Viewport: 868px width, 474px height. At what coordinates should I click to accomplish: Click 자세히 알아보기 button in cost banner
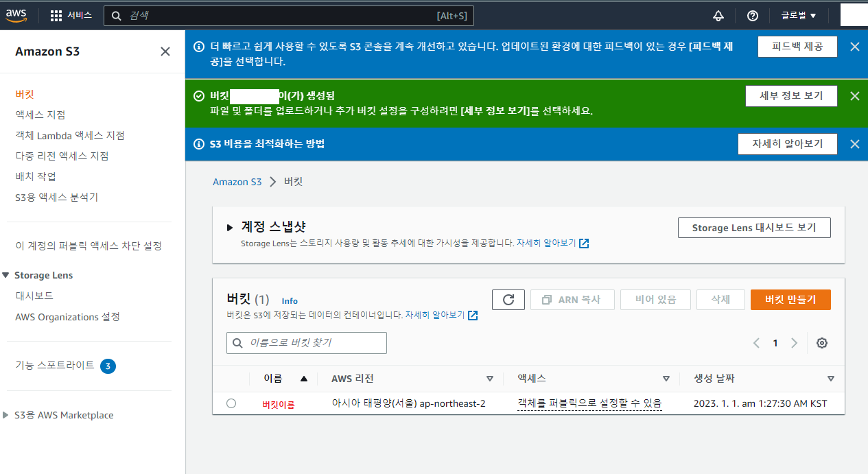coord(788,144)
